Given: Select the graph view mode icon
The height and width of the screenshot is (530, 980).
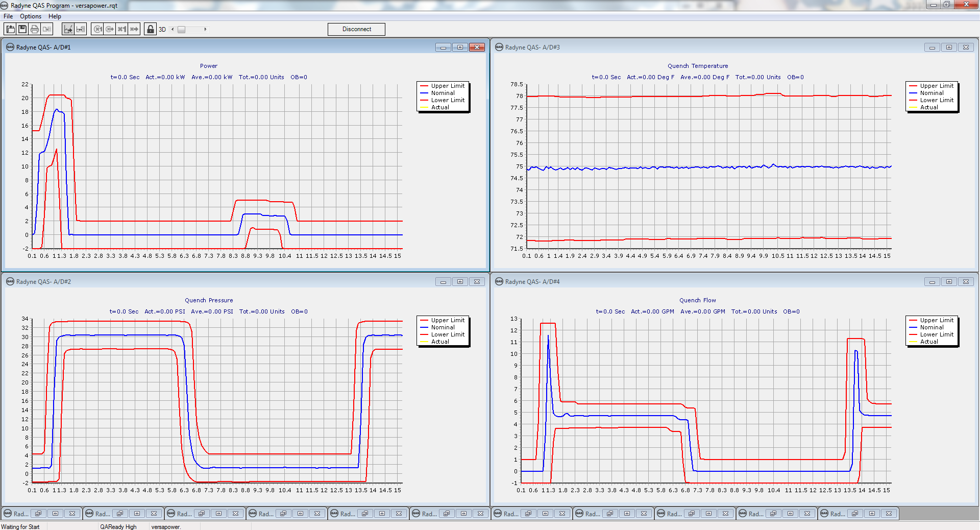Looking at the screenshot, I should pos(68,29).
